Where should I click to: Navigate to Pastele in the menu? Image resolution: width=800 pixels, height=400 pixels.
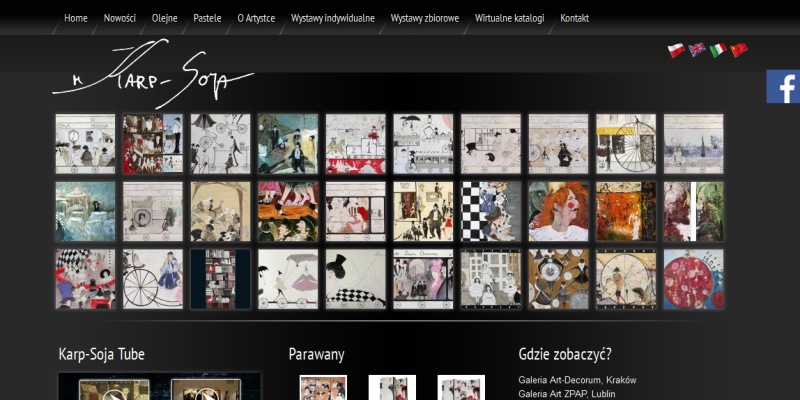point(207,18)
